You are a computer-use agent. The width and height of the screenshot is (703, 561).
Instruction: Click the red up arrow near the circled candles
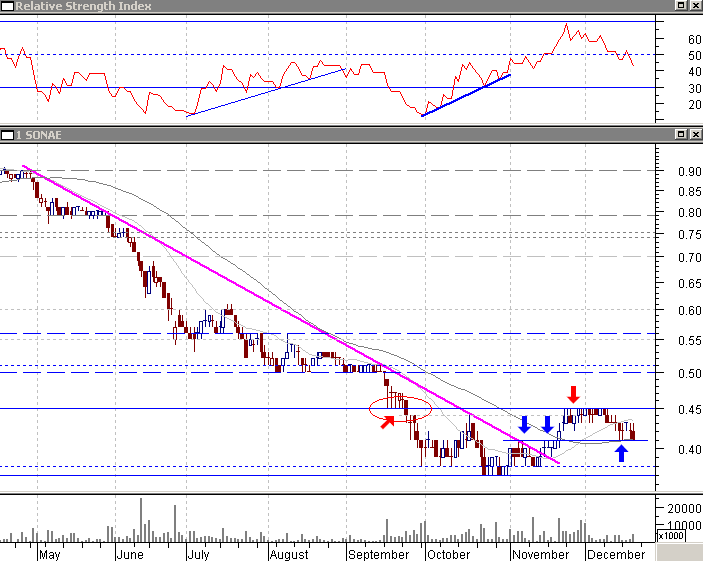pyautogui.click(x=387, y=422)
